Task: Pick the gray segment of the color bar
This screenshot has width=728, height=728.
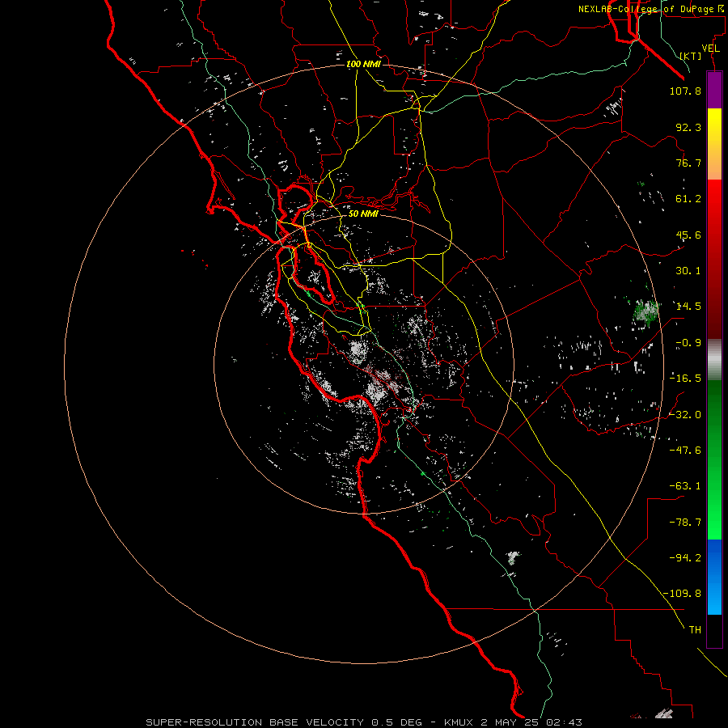Action: (x=714, y=359)
